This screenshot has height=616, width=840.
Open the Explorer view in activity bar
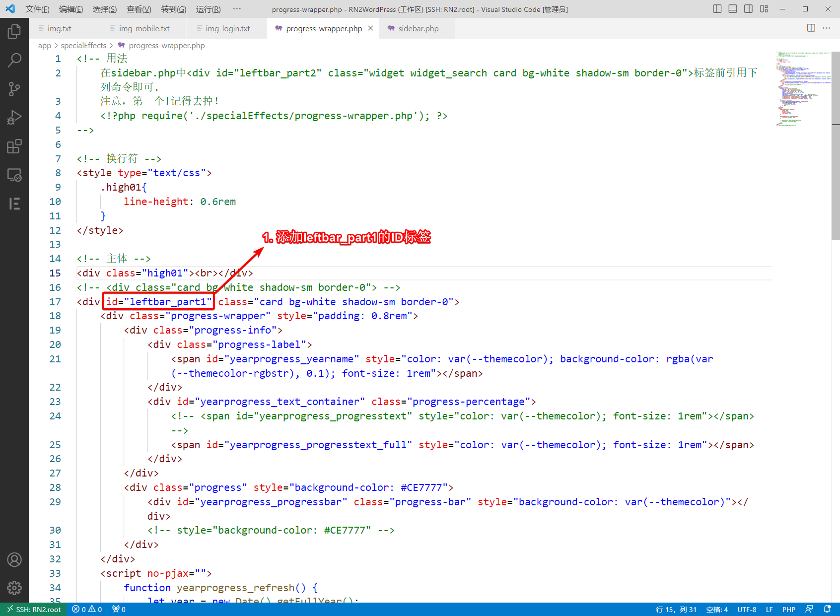pyautogui.click(x=14, y=32)
